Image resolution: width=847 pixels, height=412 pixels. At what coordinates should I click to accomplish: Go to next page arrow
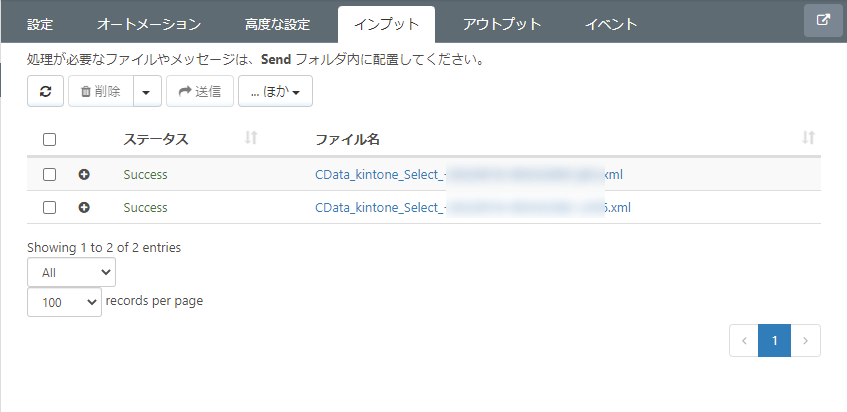coord(805,340)
